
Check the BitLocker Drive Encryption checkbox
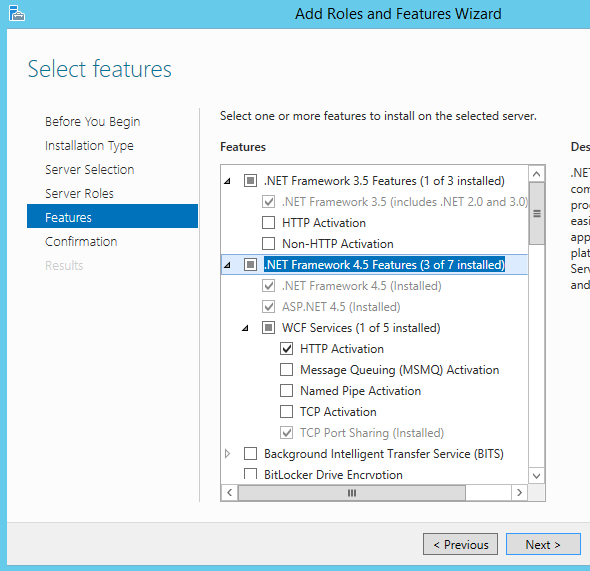click(250, 474)
